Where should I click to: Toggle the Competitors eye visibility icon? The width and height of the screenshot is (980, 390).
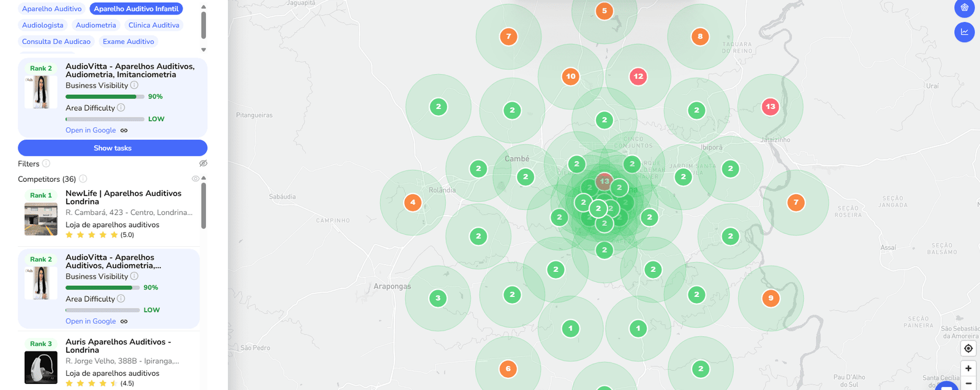click(x=195, y=179)
